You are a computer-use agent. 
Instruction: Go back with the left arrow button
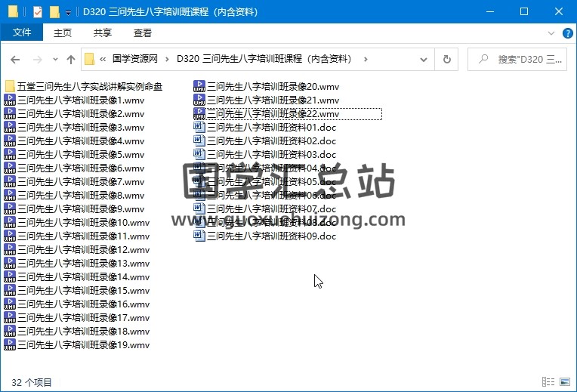(x=15, y=59)
